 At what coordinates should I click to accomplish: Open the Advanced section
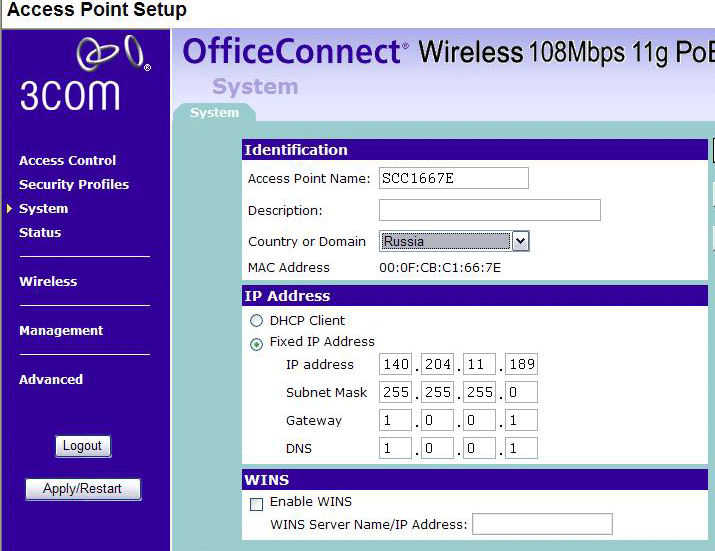tap(51, 379)
